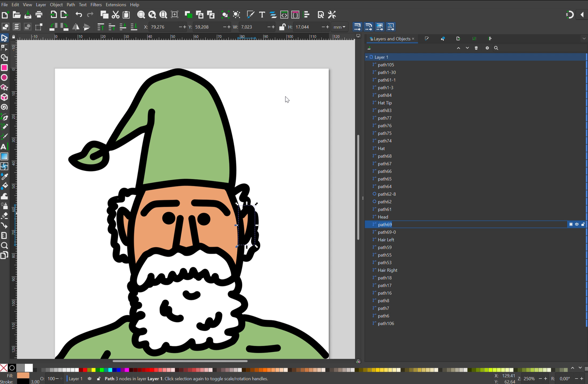
Task: Open the Object menu
Action: [x=56, y=5]
